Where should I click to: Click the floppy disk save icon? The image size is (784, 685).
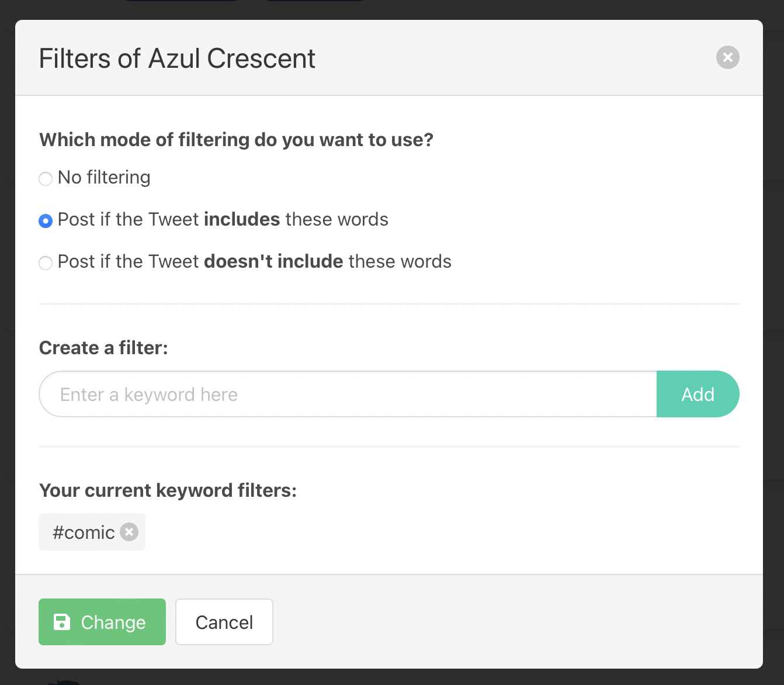coord(62,622)
